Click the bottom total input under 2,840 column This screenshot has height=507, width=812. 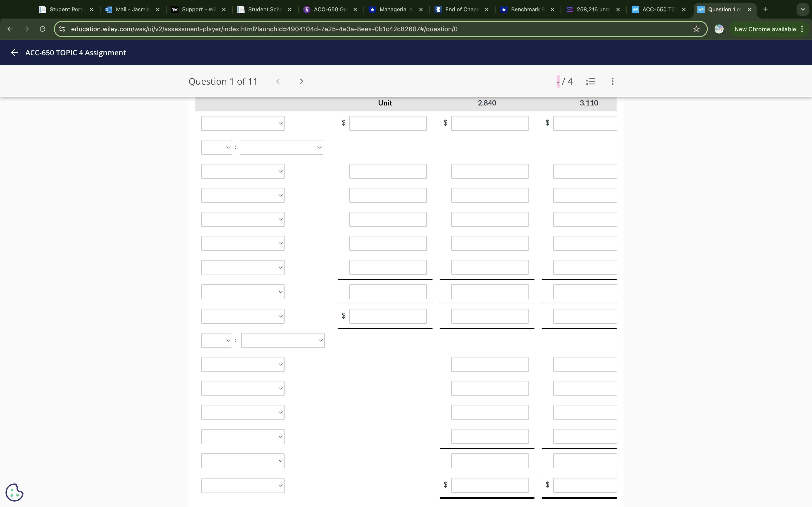[x=490, y=485]
